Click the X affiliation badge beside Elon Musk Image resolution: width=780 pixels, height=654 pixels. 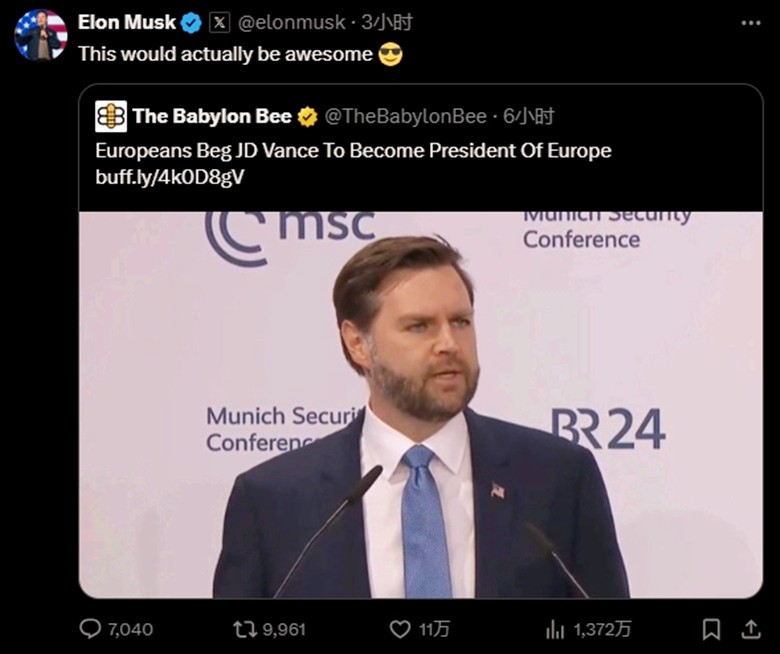point(219,22)
